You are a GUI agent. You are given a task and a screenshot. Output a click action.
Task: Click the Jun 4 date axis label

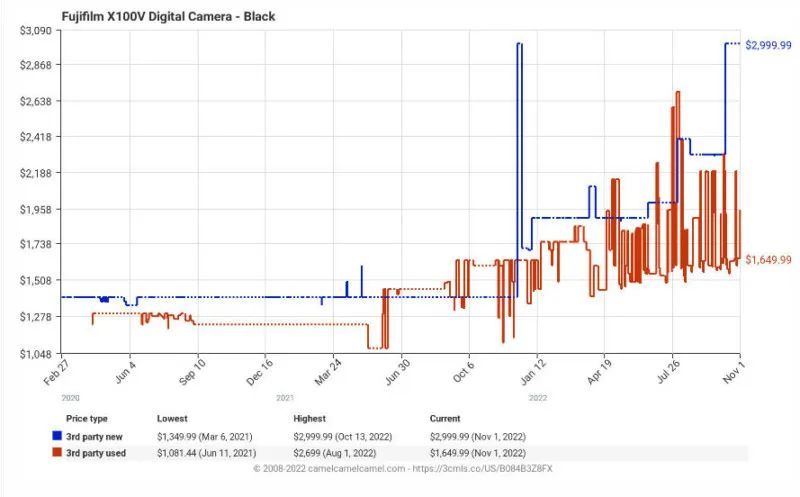point(126,371)
